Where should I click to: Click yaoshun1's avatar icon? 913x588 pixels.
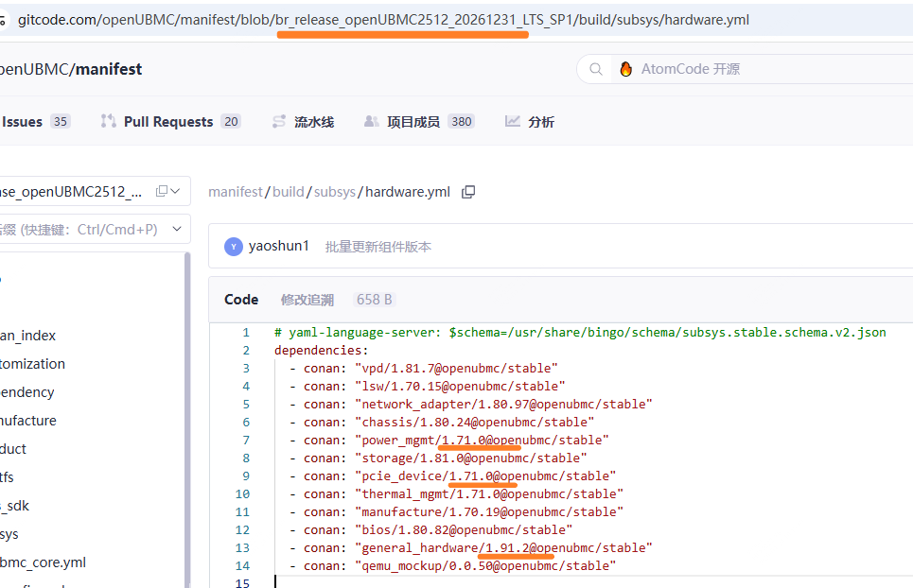tap(234, 246)
